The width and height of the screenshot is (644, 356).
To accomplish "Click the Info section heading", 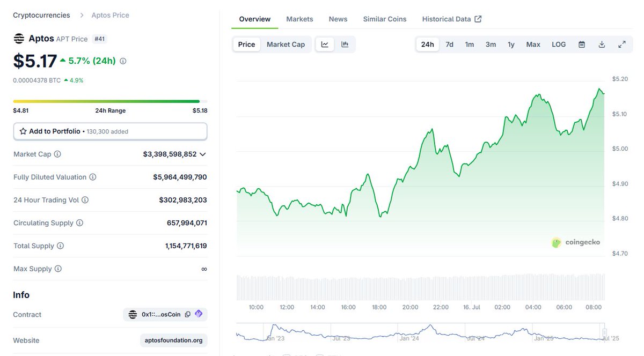I will (21, 295).
